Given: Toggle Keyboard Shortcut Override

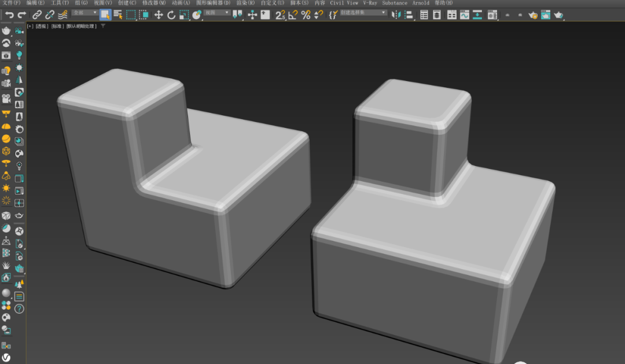Looking at the screenshot, I should click(265, 14).
